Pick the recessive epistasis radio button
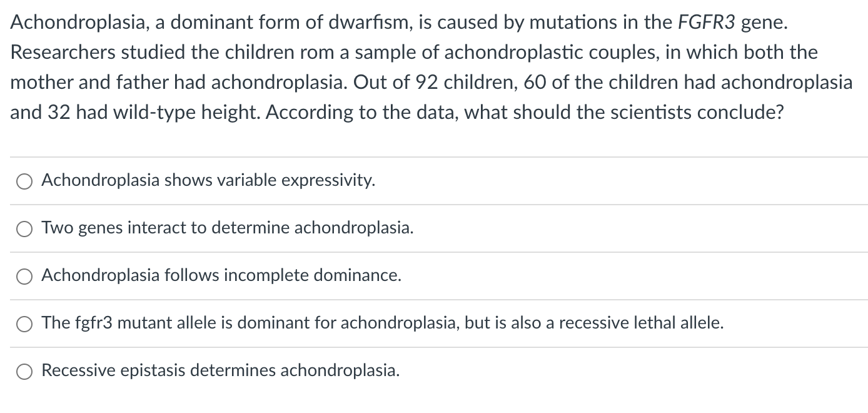The image size is (868, 413). pos(25,372)
